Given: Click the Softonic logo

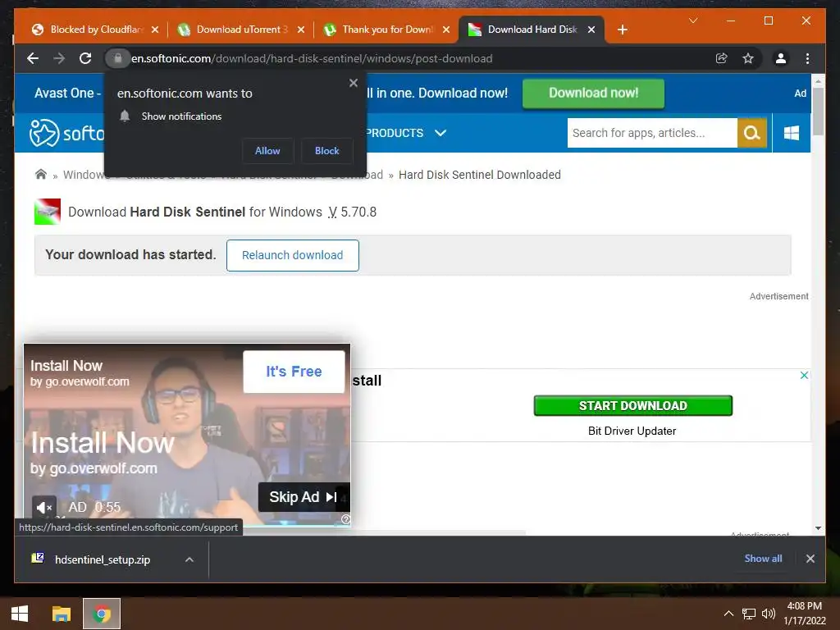Looking at the screenshot, I should coord(66,133).
